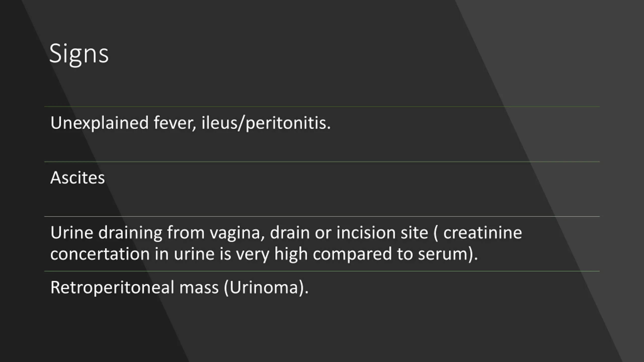Screen dimensions: 644x362
Task: Select the 'Unexplained fever, ileus/peritonitis.' line
Action: click(190, 123)
